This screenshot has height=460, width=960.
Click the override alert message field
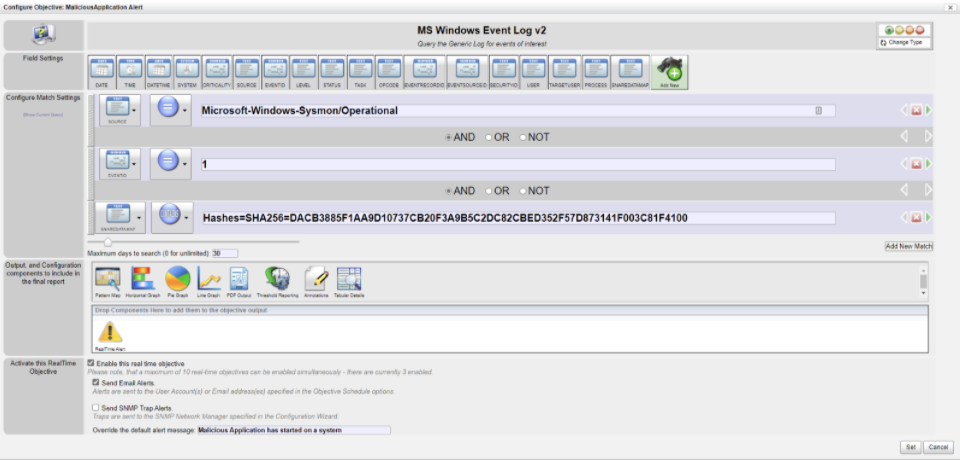pyautogui.click(x=293, y=430)
